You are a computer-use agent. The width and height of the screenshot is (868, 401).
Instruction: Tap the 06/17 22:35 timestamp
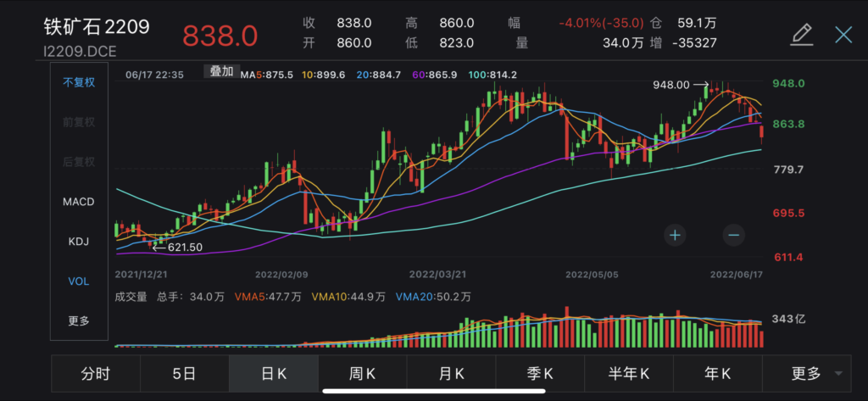(x=154, y=75)
